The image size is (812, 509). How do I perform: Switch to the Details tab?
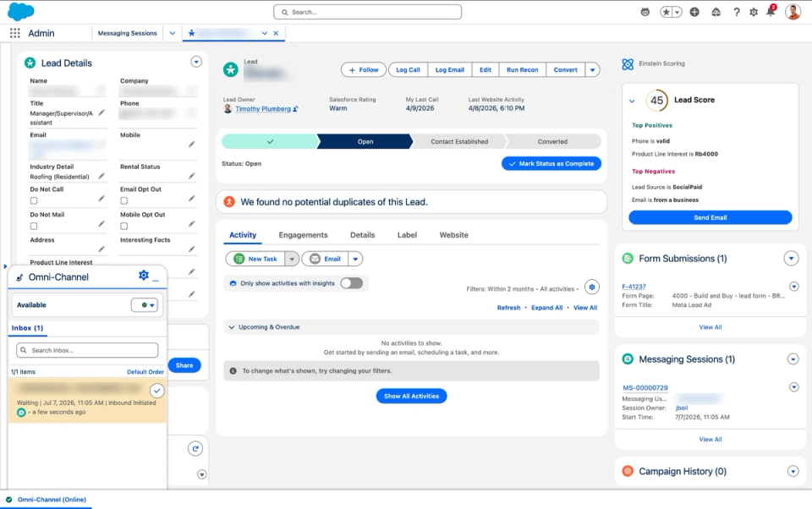tap(363, 235)
